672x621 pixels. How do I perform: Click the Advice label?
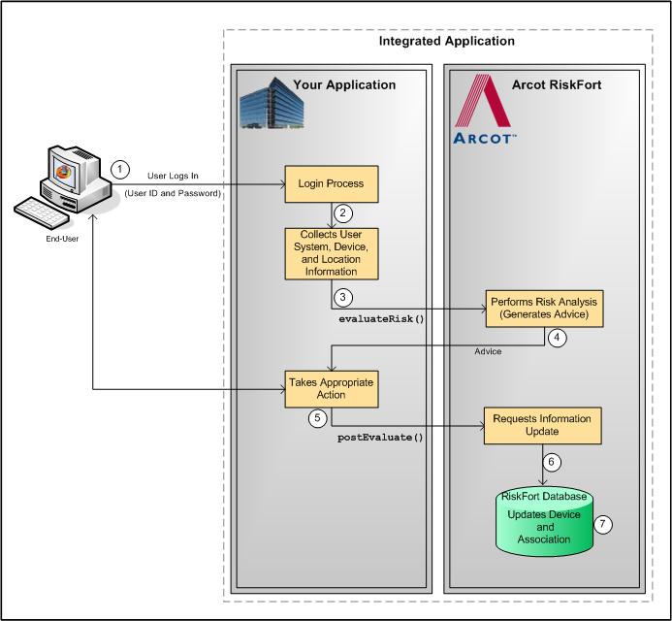[488, 351]
